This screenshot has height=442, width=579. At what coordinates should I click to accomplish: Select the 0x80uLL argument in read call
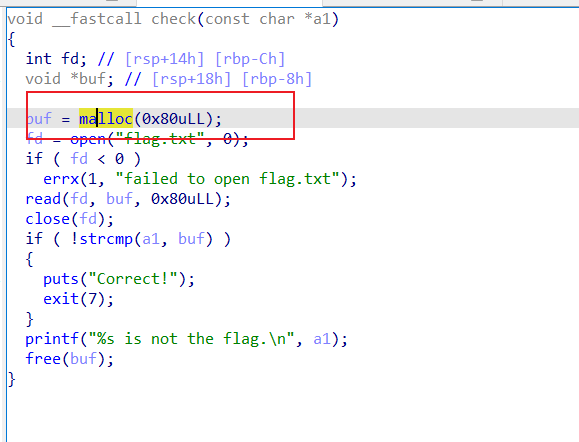pyautogui.click(x=182, y=199)
